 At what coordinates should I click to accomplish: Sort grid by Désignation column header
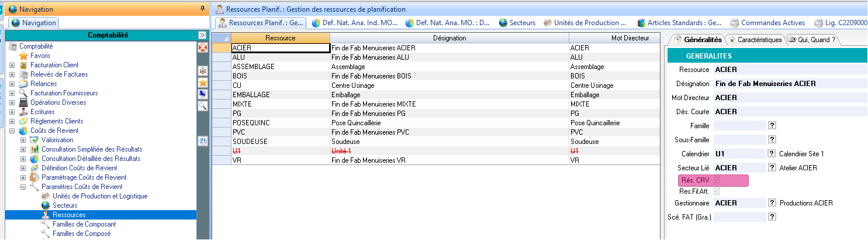coord(449,38)
